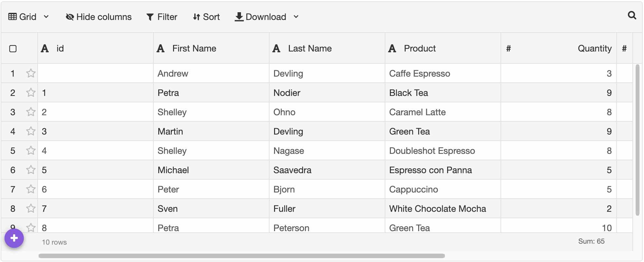Select the Saavedra last name cell
Screen dimensions: 644x262
point(327,170)
